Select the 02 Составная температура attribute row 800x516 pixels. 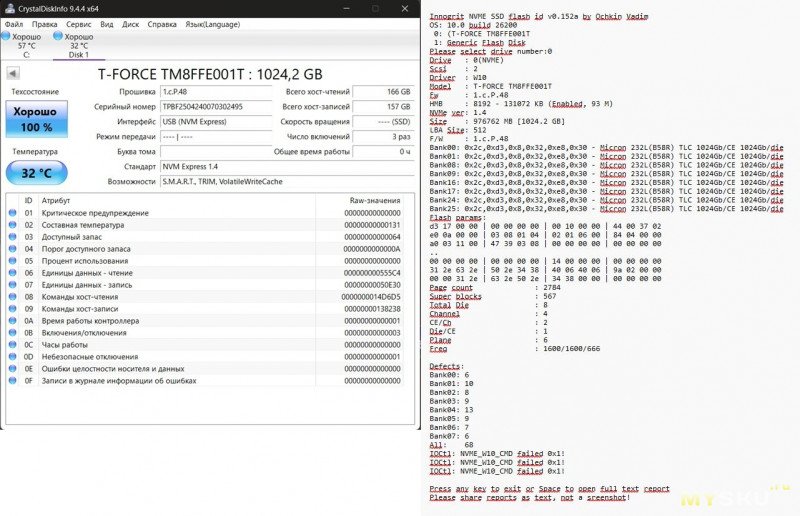click(x=205, y=225)
